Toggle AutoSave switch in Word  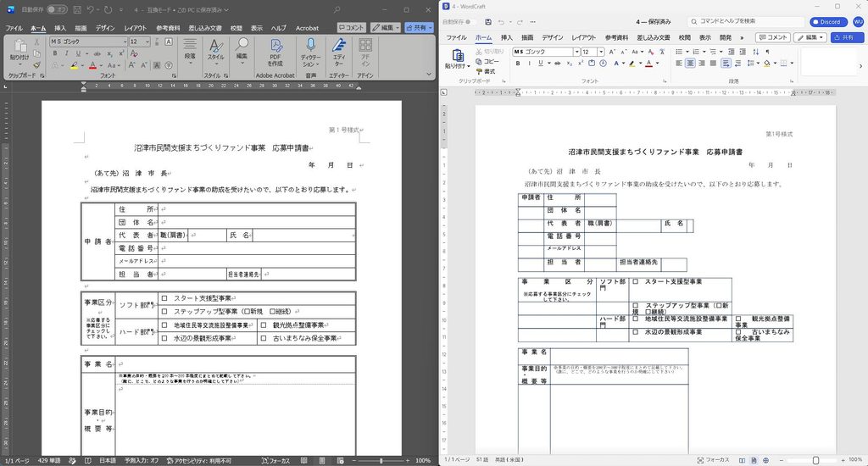[x=57, y=9]
